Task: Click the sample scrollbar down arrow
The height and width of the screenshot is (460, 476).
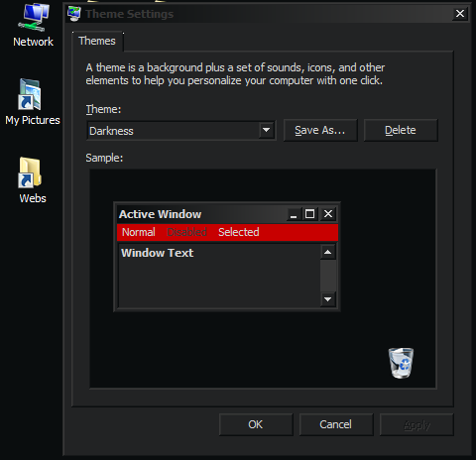Action: click(327, 299)
